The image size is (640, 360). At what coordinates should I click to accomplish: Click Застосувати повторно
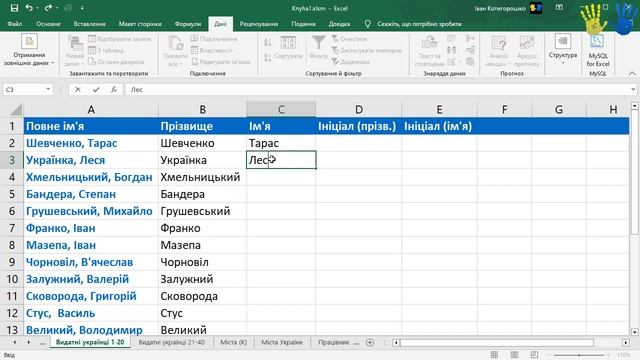pyautogui.click(x=367, y=50)
